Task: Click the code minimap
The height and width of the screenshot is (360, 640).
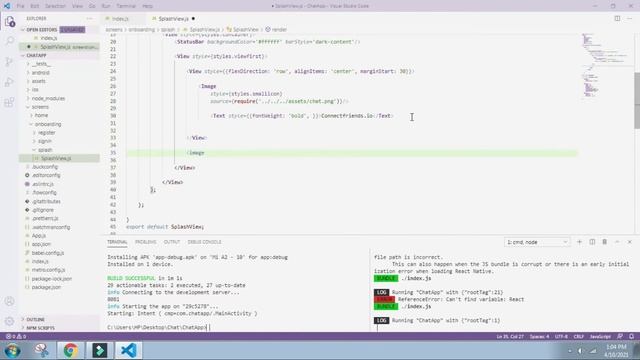Action: 606,66
